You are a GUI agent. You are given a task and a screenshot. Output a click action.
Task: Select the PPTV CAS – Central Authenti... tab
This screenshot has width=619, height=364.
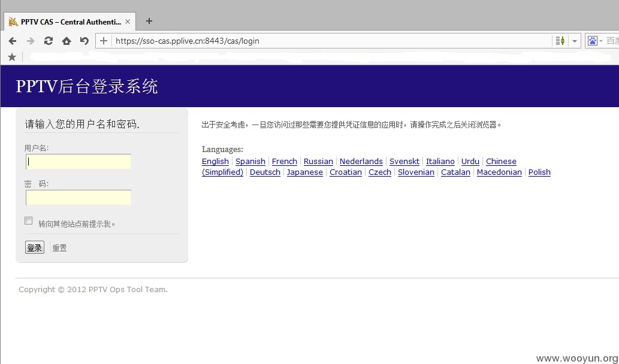(70, 22)
